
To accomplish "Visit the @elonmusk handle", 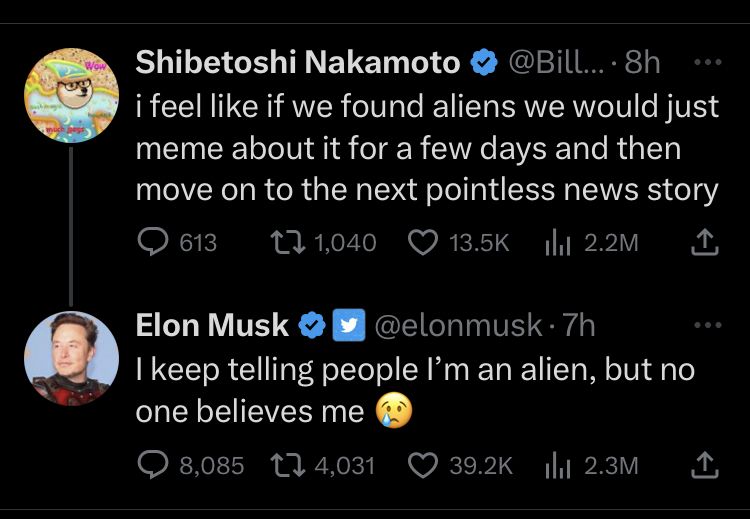I will coord(458,326).
